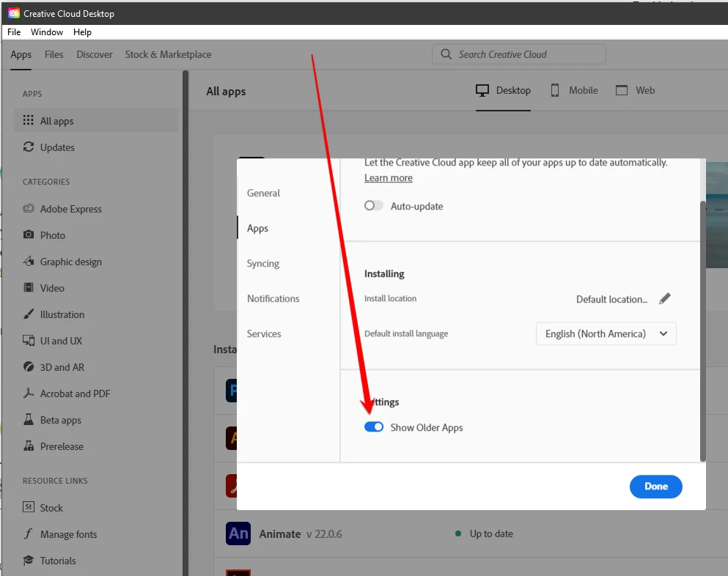728x576 pixels.
Task: Click the Manage fonts f icon
Action: [29, 533]
